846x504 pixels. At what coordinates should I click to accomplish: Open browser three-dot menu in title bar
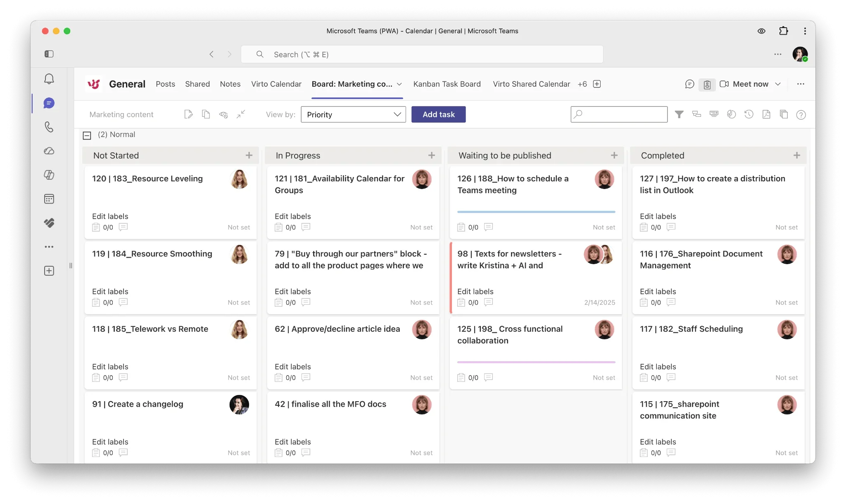coord(805,31)
